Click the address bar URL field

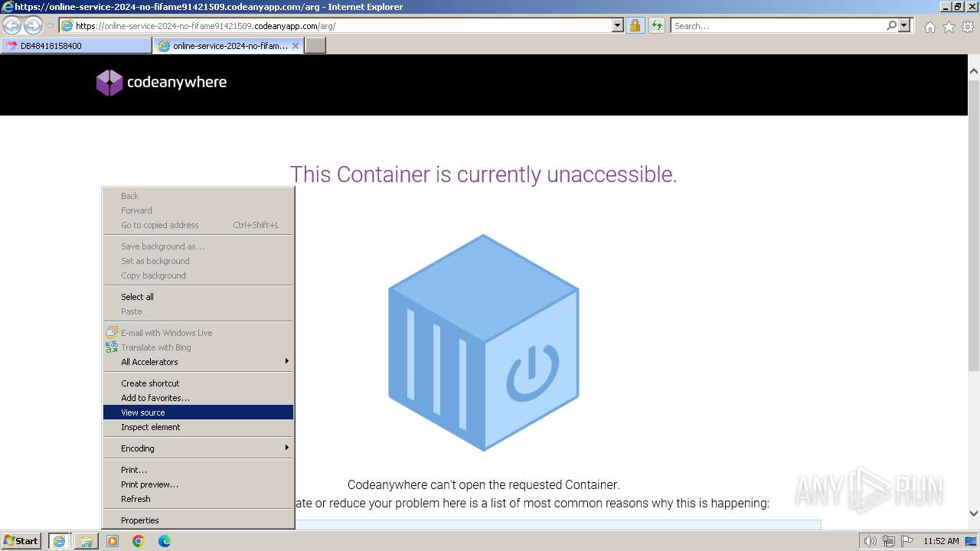tap(343, 26)
